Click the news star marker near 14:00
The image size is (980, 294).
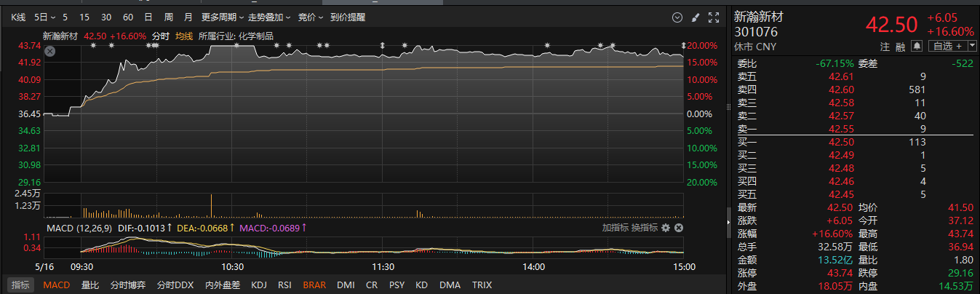(x=547, y=45)
